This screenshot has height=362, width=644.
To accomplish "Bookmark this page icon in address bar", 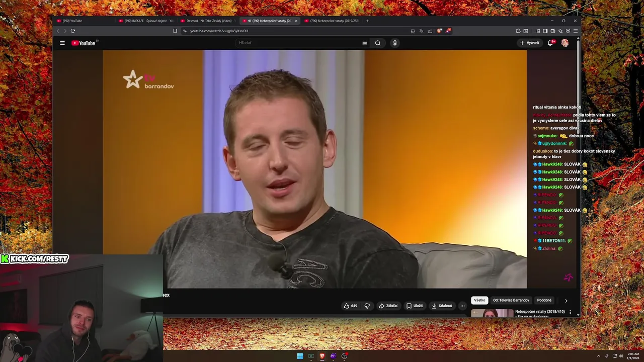I will (175, 31).
